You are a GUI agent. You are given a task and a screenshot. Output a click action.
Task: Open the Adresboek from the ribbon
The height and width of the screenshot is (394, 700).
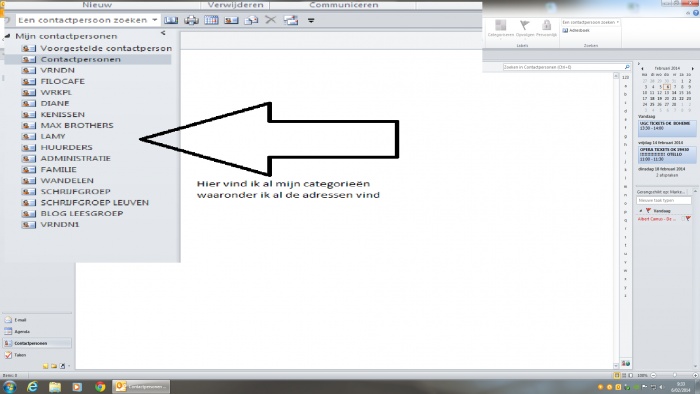(x=576, y=30)
